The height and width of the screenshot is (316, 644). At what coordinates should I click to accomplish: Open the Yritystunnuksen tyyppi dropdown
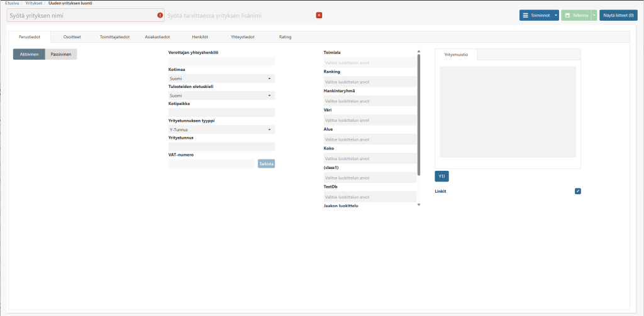tap(221, 129)
